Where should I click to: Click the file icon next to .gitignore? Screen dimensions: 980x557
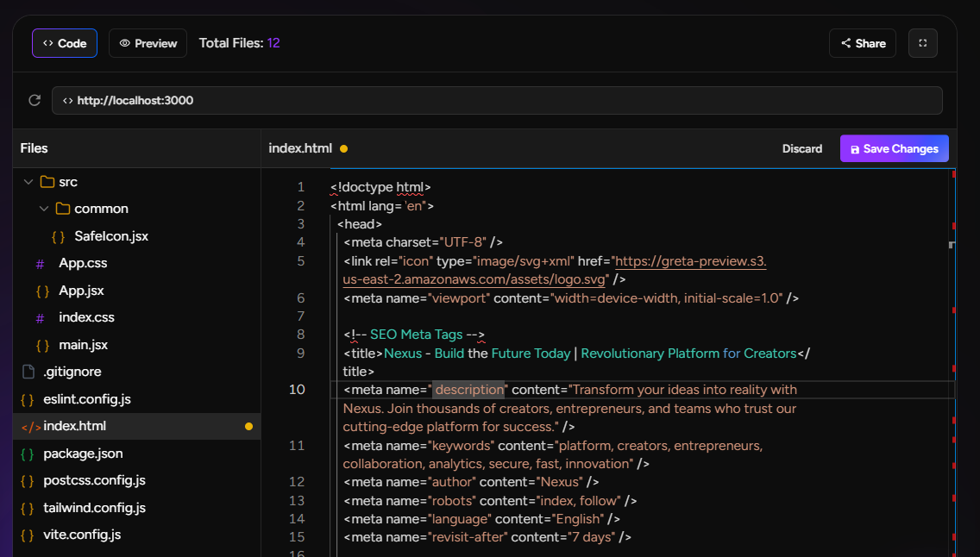click(28, 372)
